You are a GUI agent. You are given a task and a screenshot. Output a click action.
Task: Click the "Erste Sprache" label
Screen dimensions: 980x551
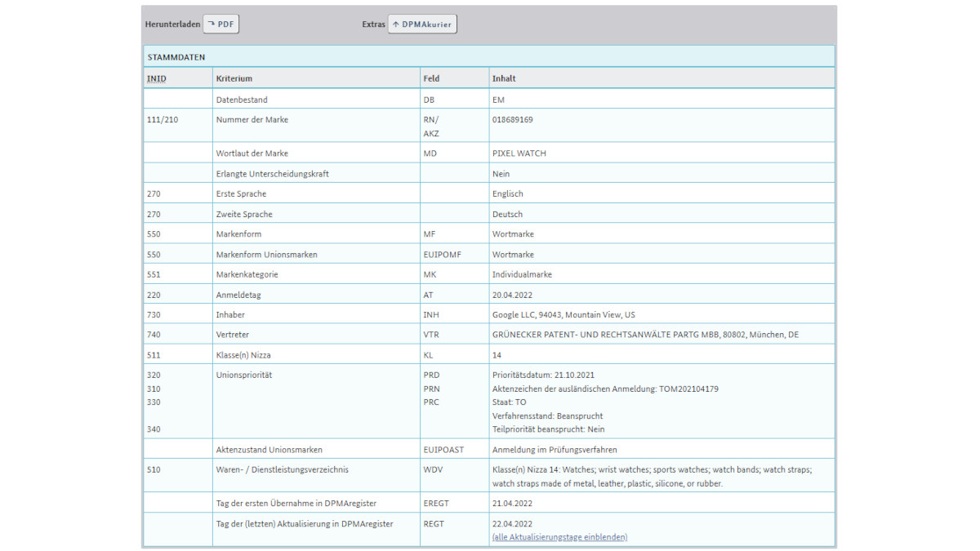[x=241, y=193]
